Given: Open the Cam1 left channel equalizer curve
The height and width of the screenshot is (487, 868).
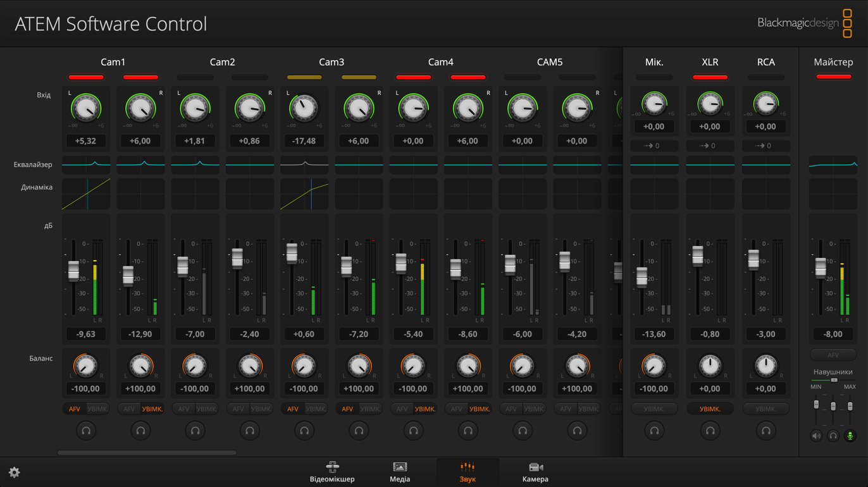Looking at the screenshot, I should tap(86, 164).
